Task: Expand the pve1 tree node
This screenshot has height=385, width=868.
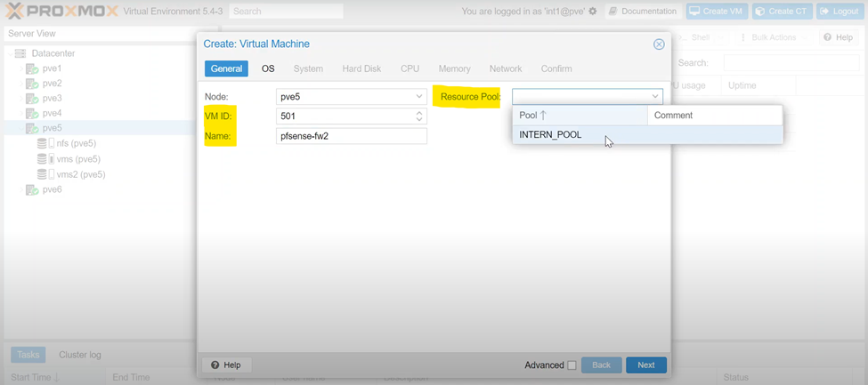Action: (x=21, y=68)
